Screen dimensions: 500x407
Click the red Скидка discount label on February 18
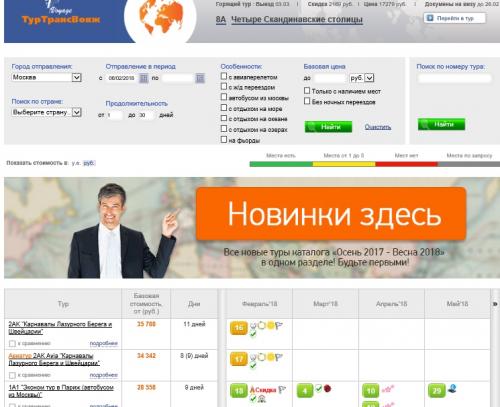click(266, 390)
